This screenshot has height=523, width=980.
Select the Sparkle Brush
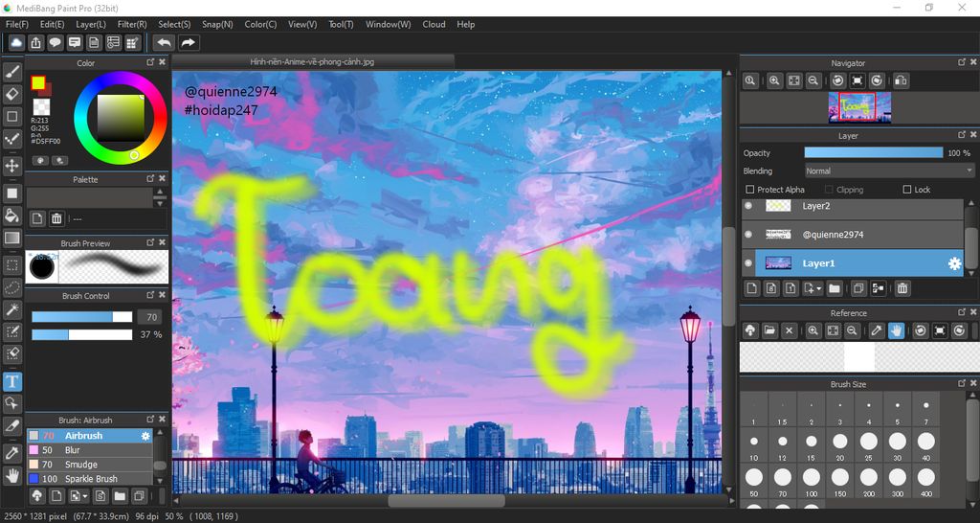click(x=89, y=479)
